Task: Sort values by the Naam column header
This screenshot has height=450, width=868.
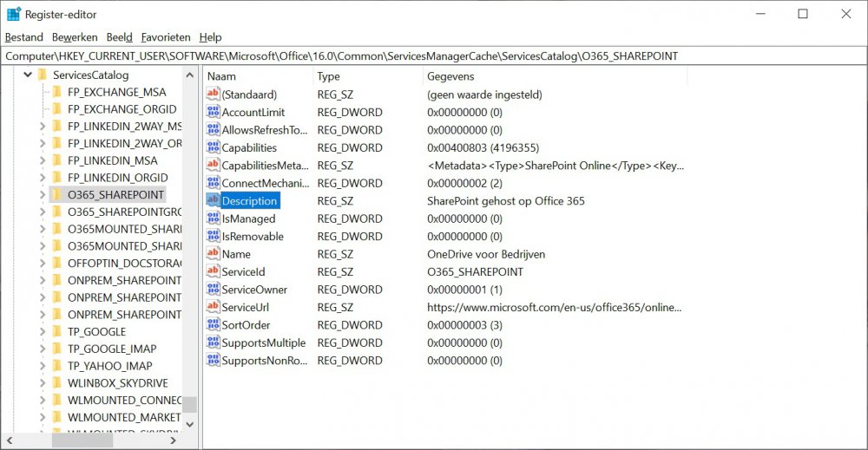Action: 256,76
